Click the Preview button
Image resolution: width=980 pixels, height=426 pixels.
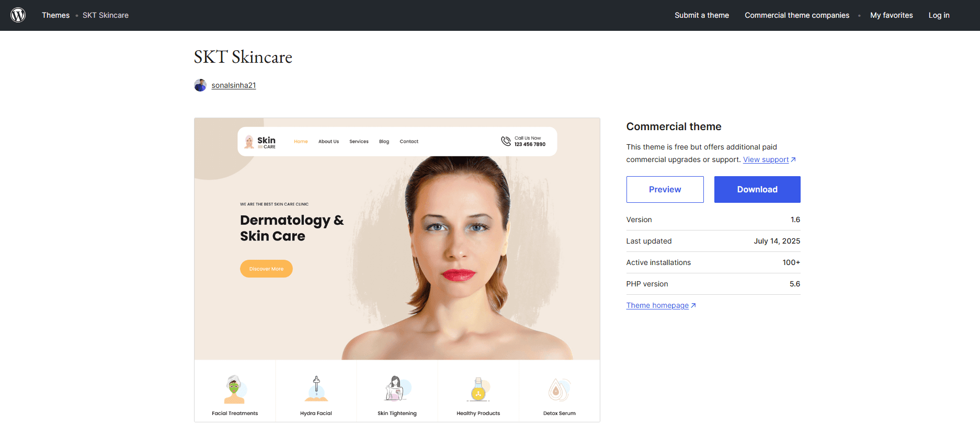tap(665, 189)
